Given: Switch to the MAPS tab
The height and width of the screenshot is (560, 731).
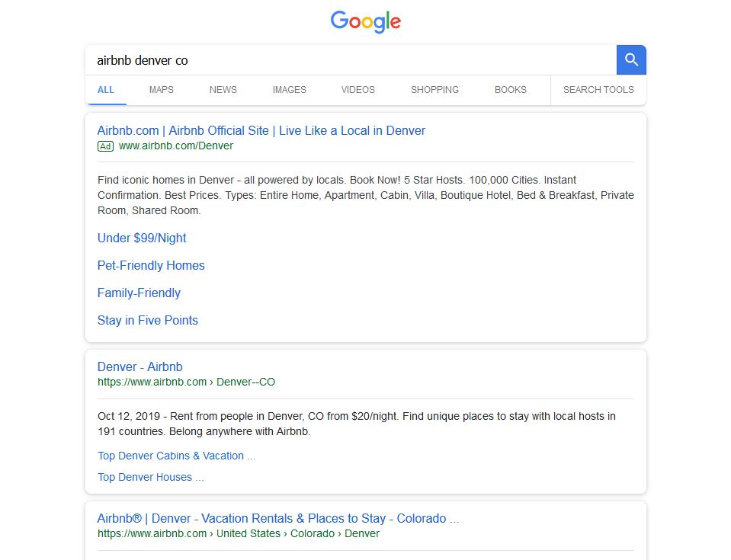Looking at the screenshot, I should [162, 90].
